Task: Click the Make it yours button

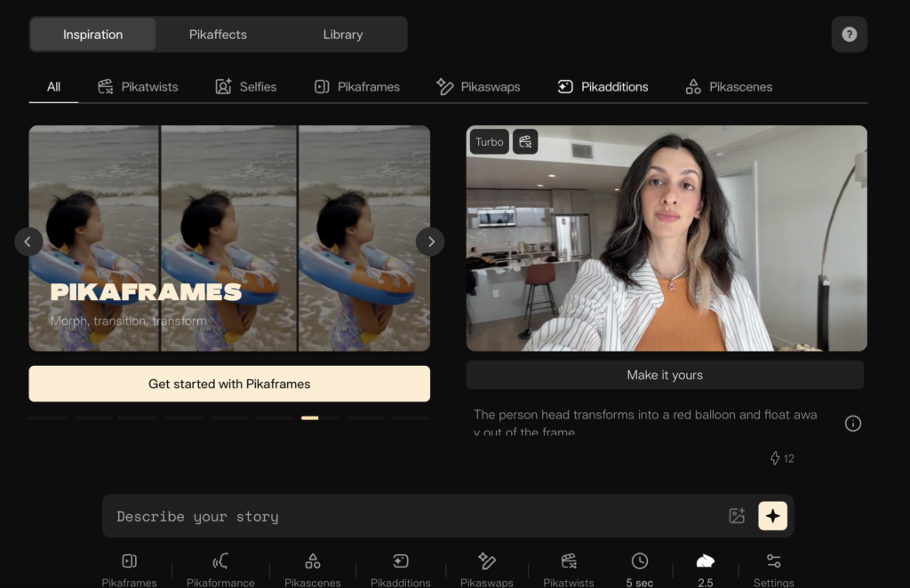Action: [665, 375]
